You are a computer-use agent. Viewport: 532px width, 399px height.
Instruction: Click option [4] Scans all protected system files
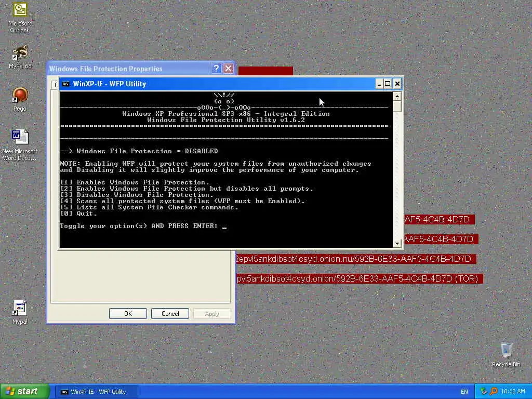(182, 201)
